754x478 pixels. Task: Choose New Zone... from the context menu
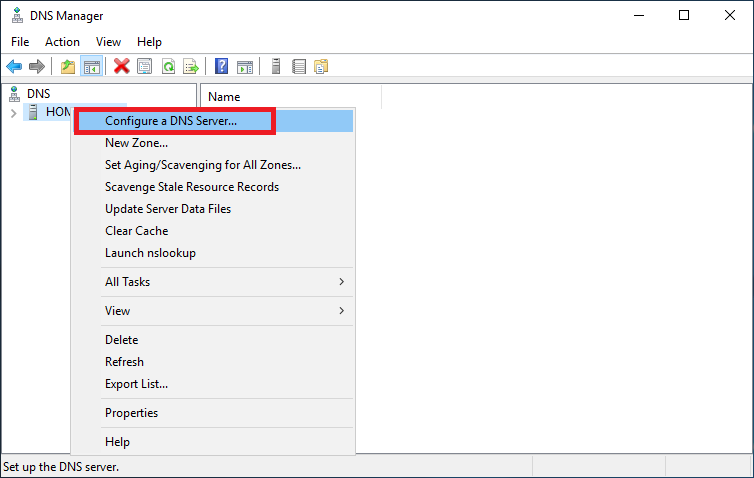tap(136, 143)
